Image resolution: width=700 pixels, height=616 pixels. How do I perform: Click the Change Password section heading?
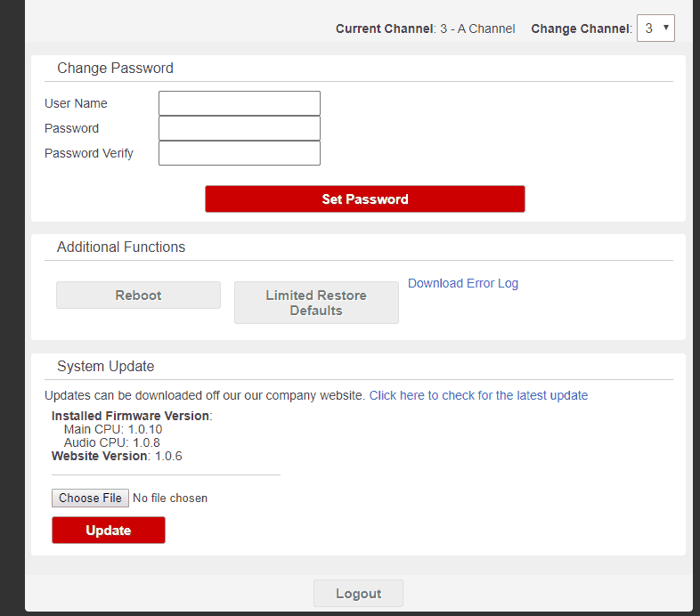[115, 69]
